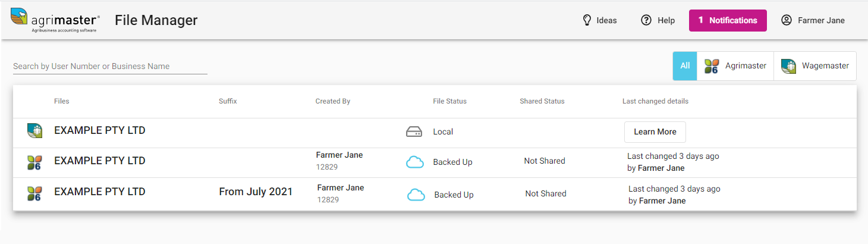The image size is (868, 244).
Task: Click the Local drive status icon
Action: [x=414, y=132]
